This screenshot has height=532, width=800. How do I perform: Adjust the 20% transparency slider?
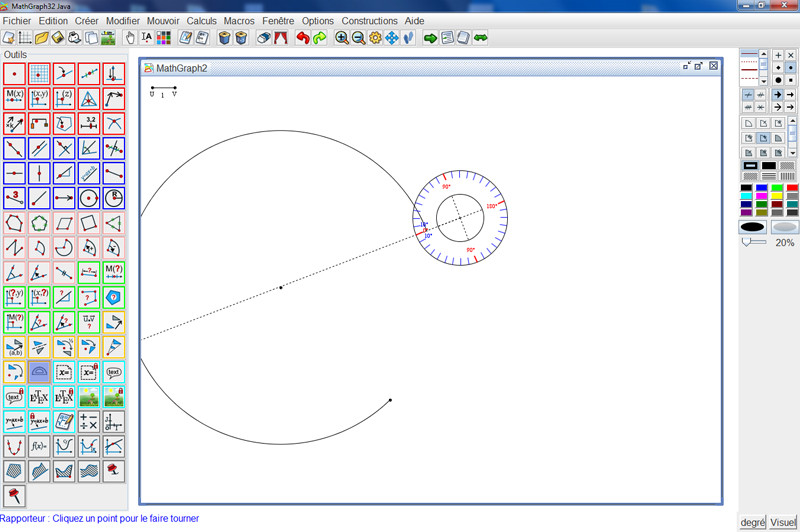click(x=754, y=242)
